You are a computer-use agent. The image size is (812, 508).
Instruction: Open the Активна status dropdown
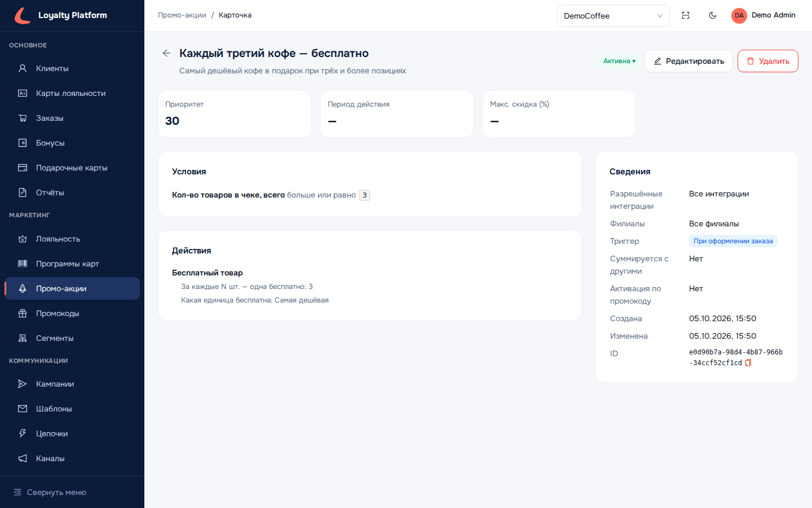619,61
